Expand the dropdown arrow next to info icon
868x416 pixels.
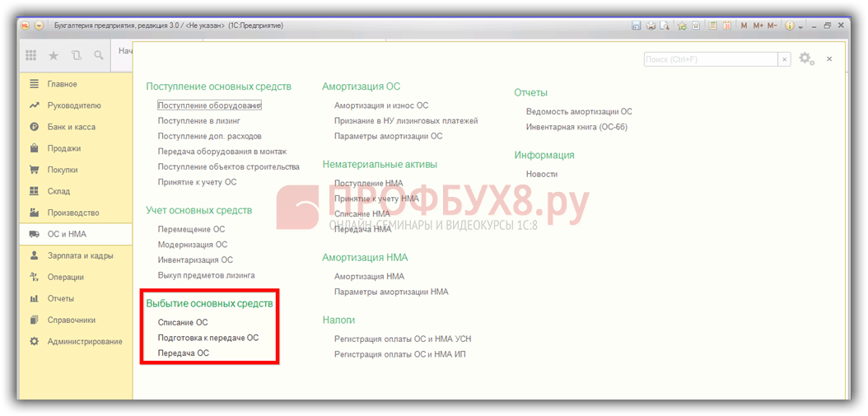(800, 26)
